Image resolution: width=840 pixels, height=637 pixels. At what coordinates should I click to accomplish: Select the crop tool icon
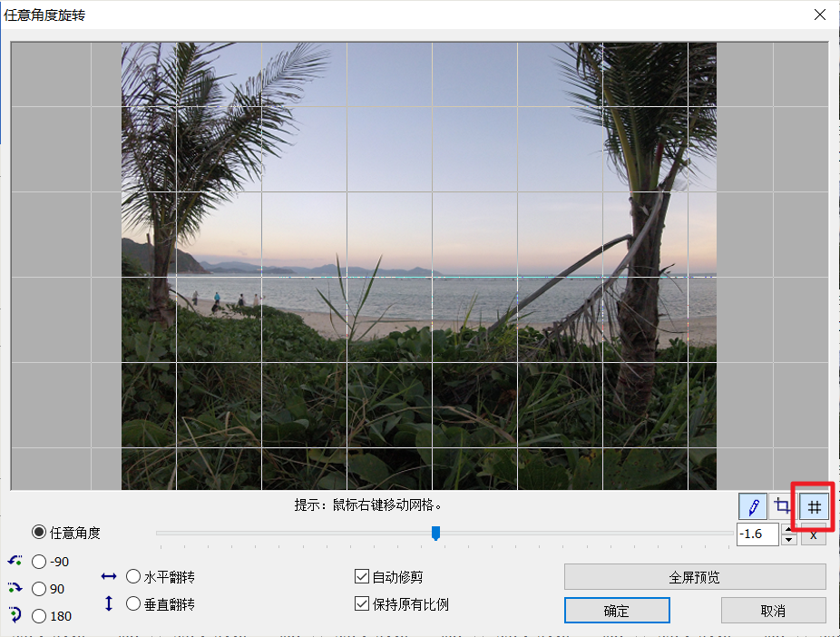click(783, 507)
